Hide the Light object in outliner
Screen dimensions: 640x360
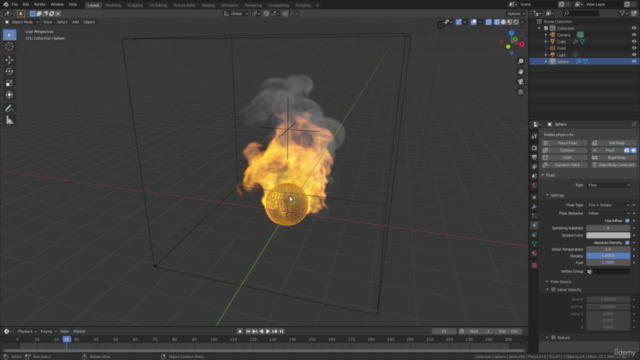[634, 55]
